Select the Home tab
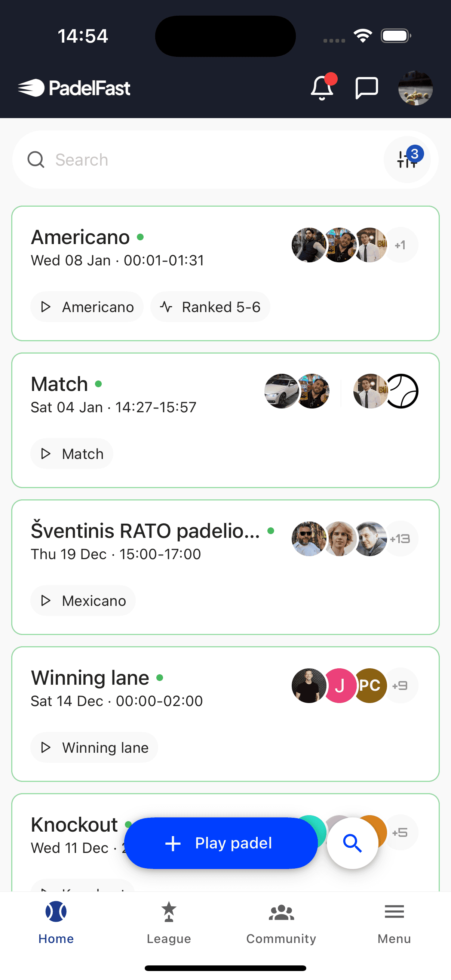This screenshot has width=451, height=980. [x=56, y=923]
